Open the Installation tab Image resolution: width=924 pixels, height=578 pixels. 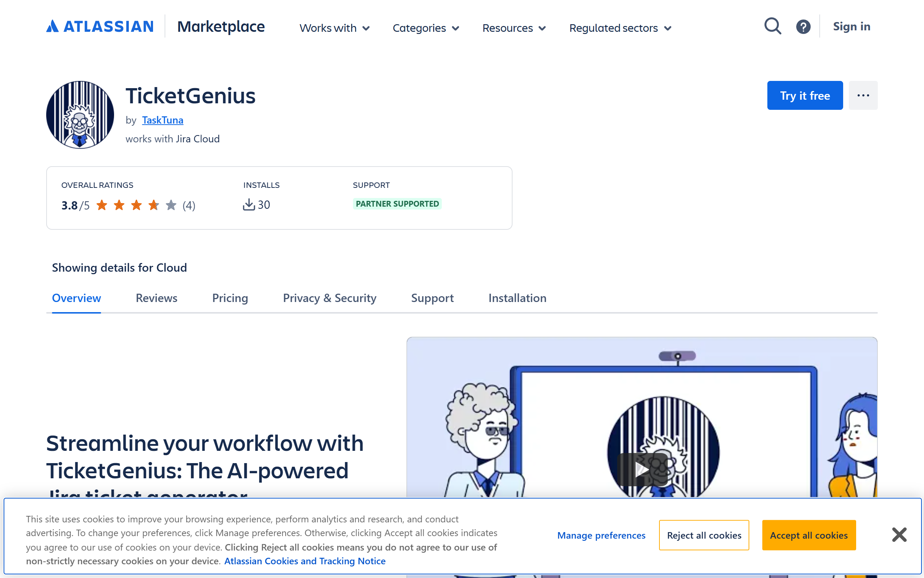pyautogui.click(x=517, y=298)
